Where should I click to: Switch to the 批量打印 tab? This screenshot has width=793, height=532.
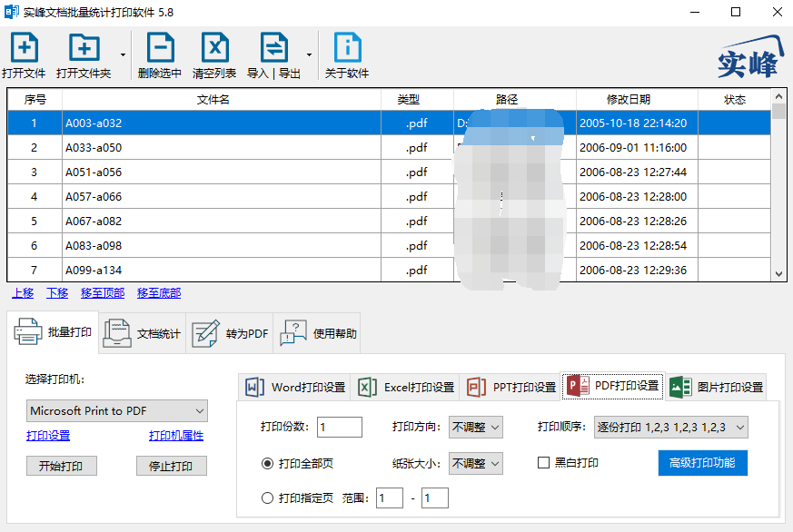pos(53,332)
